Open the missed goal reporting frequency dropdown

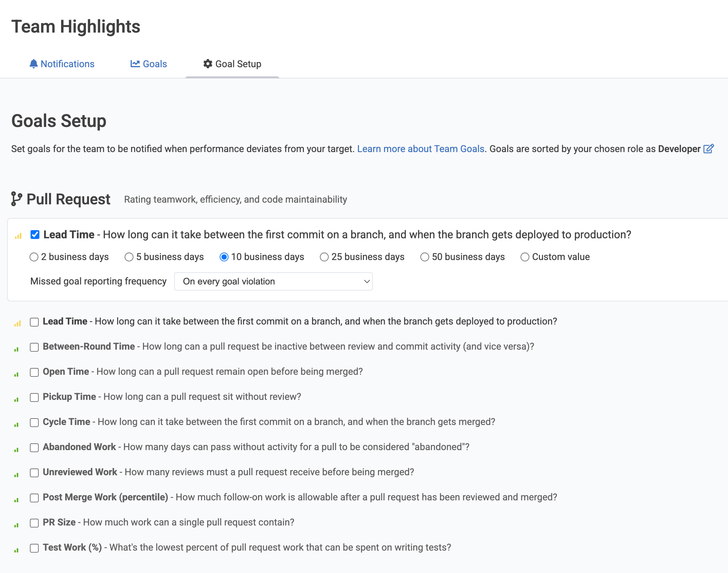click(x=273, y=281)
